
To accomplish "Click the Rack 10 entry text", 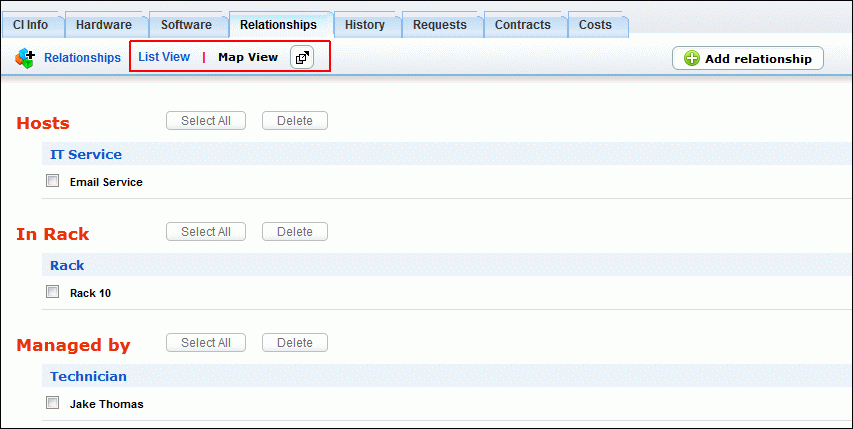I will [x=90, y=293].
